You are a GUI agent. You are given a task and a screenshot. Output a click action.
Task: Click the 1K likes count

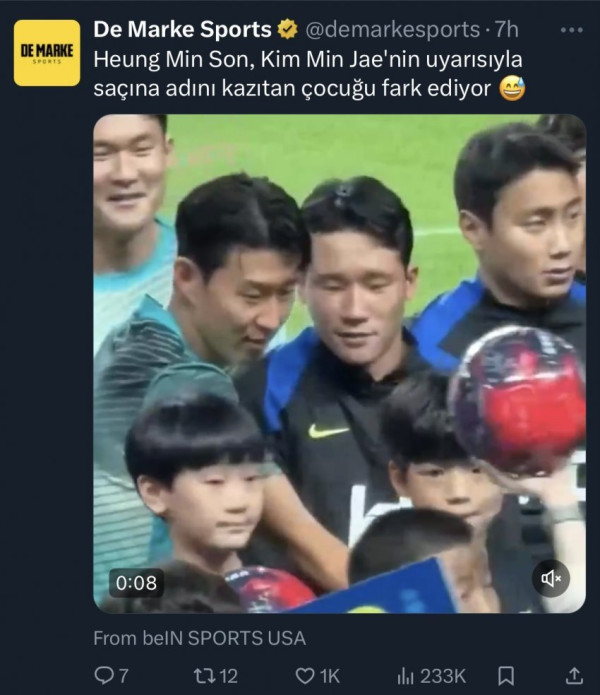[330, 676]
